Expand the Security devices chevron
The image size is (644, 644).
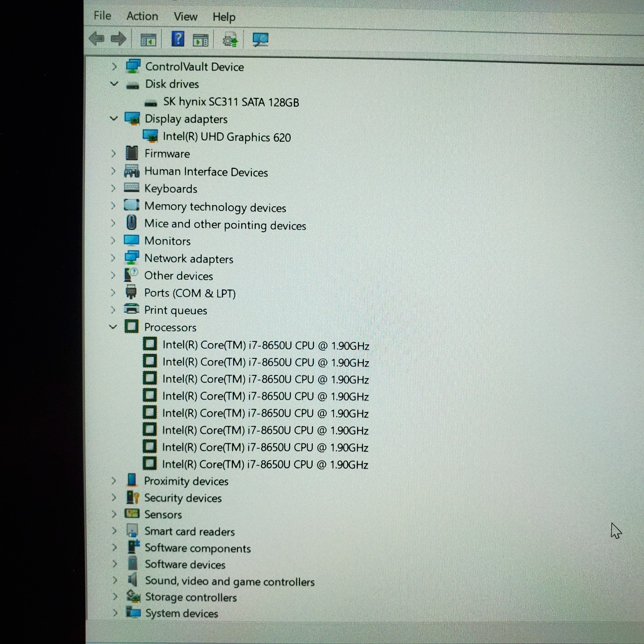coord(114,497)
